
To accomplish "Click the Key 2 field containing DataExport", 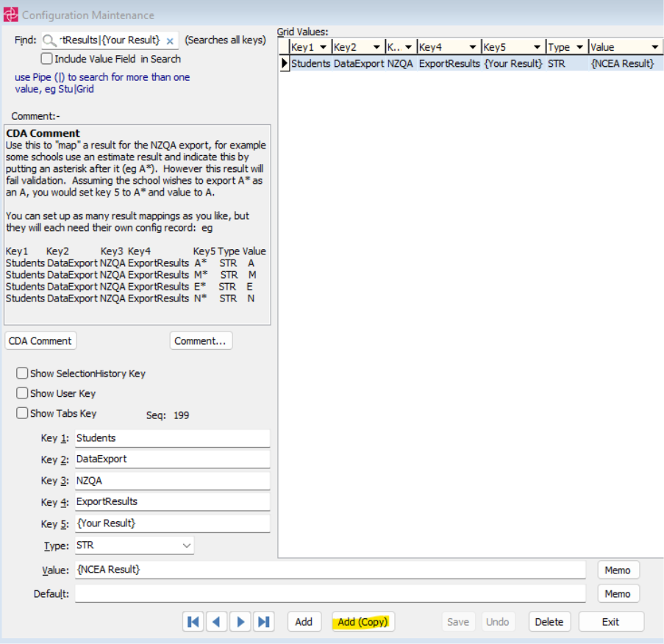I will [x=172, y=459].
